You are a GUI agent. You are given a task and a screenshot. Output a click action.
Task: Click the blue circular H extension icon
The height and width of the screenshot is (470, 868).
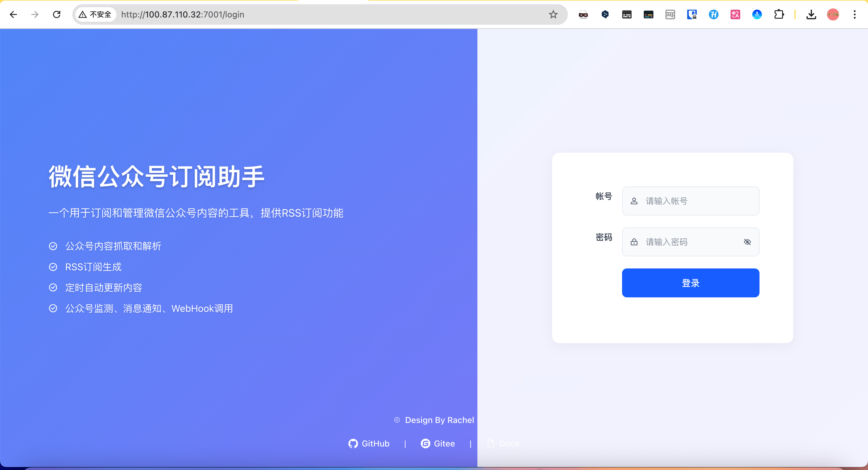(x=713, y=14)
